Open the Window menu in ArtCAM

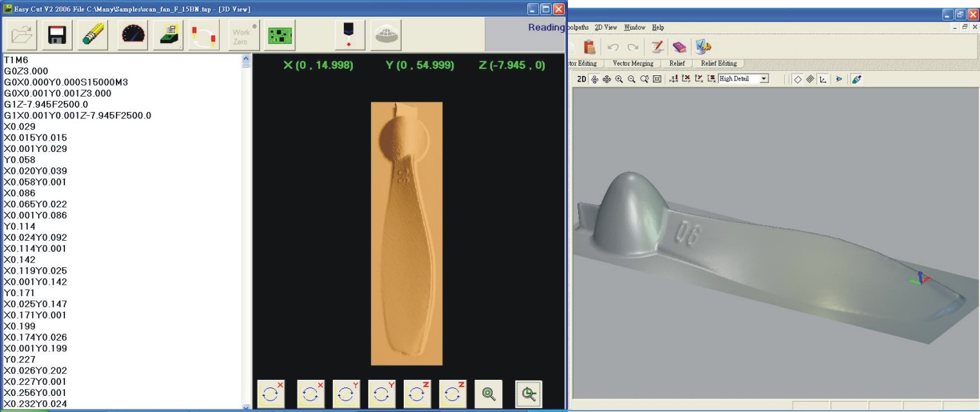(635, 28)
